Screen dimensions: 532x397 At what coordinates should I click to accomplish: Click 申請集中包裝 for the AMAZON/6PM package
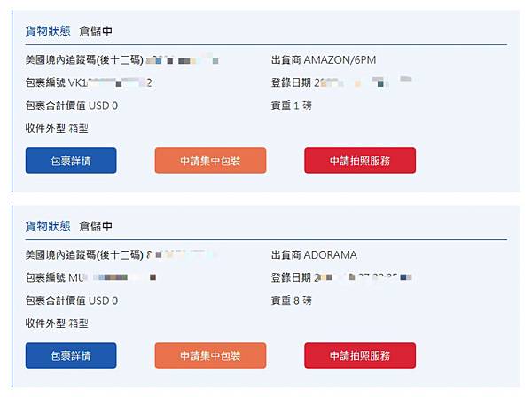pos(210,160)
